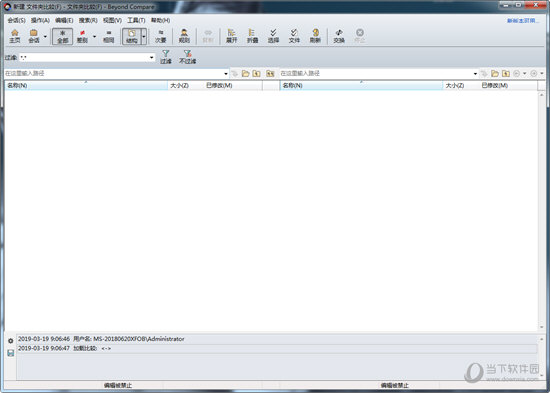550x393 pixels.
Task: Click the disabled Stop (停止) icon
Action: click(360, 36)
